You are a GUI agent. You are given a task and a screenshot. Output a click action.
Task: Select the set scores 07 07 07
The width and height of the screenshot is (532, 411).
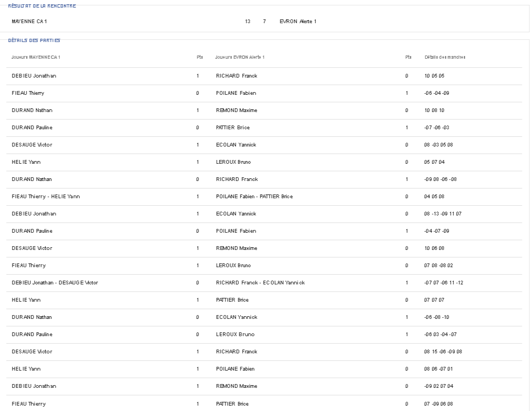[434, 300]
